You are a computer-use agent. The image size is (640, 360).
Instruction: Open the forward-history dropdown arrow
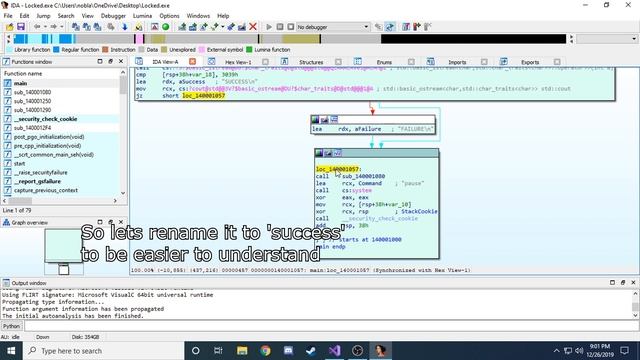click(x=62, y=27)
